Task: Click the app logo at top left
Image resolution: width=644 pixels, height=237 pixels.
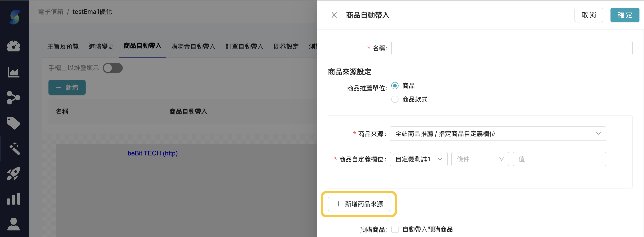Action: point(14,17)
